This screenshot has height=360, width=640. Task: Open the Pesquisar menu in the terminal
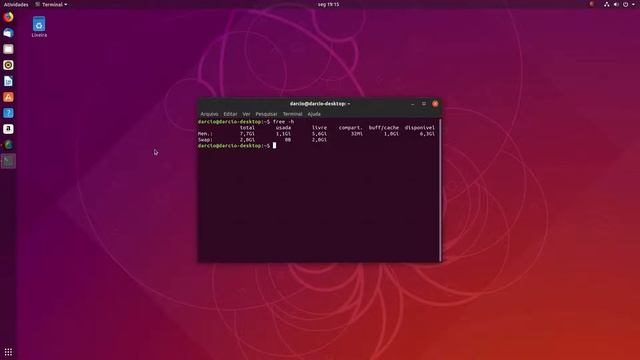[x=266, y=114]
